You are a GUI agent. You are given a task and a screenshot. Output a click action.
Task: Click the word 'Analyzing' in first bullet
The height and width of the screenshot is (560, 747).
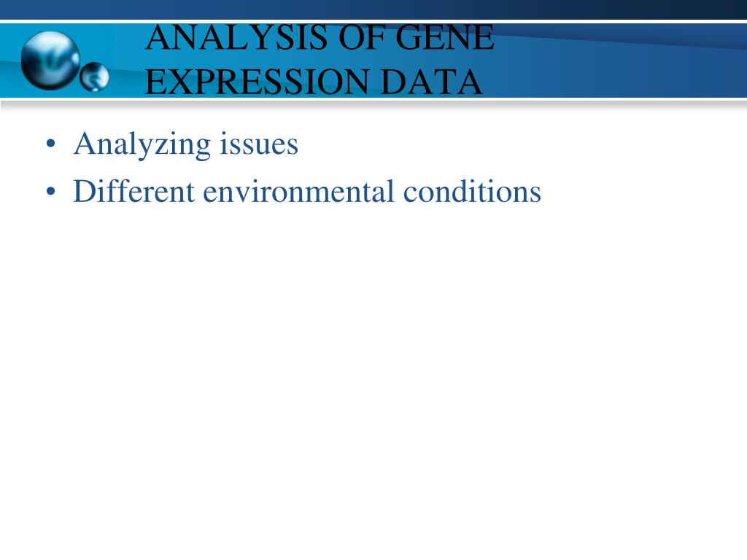pyautogui.click(x=142, y=144)
